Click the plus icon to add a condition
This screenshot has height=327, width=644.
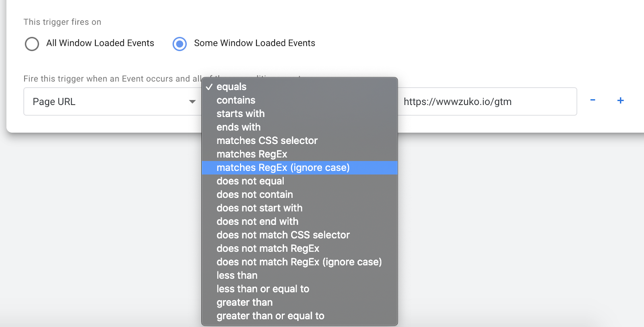[x=620, y=101]
